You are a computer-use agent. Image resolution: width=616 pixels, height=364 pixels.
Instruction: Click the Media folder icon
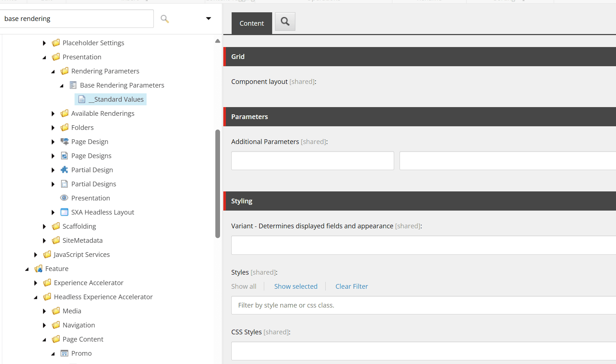(56, 311)
